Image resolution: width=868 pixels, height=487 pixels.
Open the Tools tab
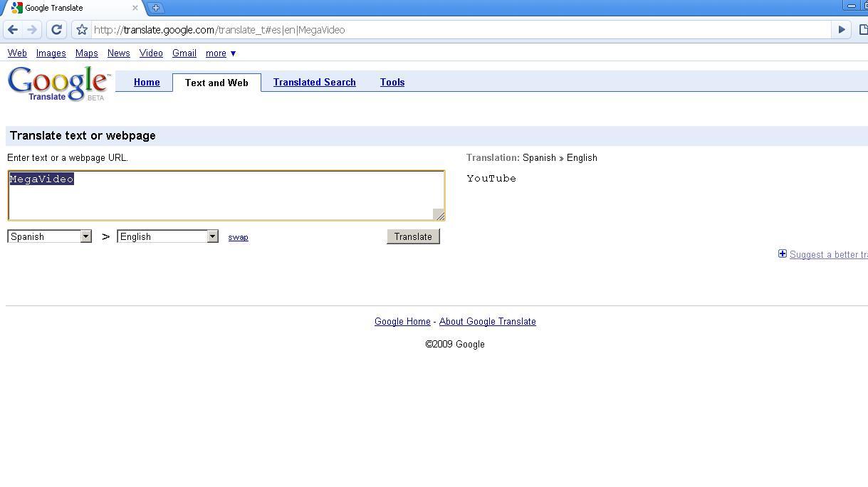pos(392,83)
